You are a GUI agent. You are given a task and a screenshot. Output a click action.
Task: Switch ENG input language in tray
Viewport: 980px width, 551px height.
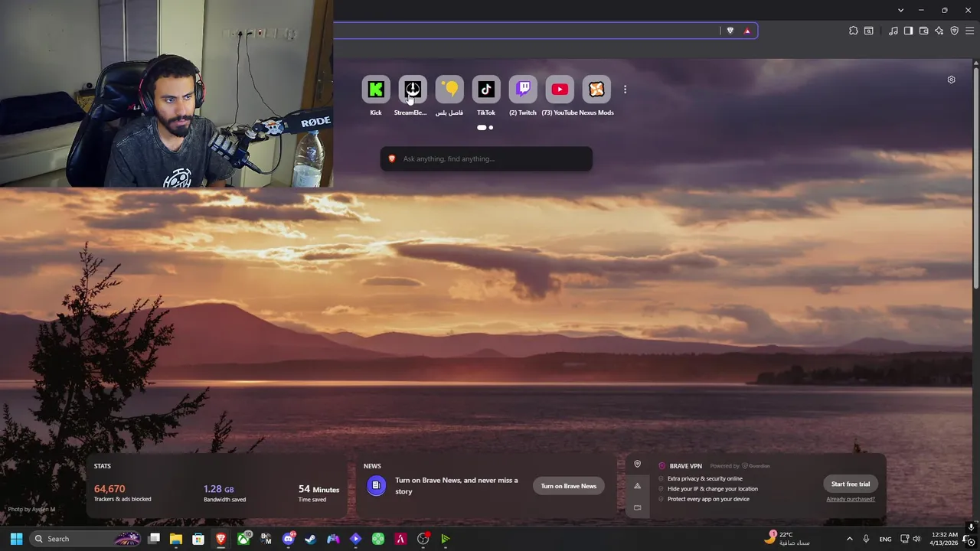886,539
